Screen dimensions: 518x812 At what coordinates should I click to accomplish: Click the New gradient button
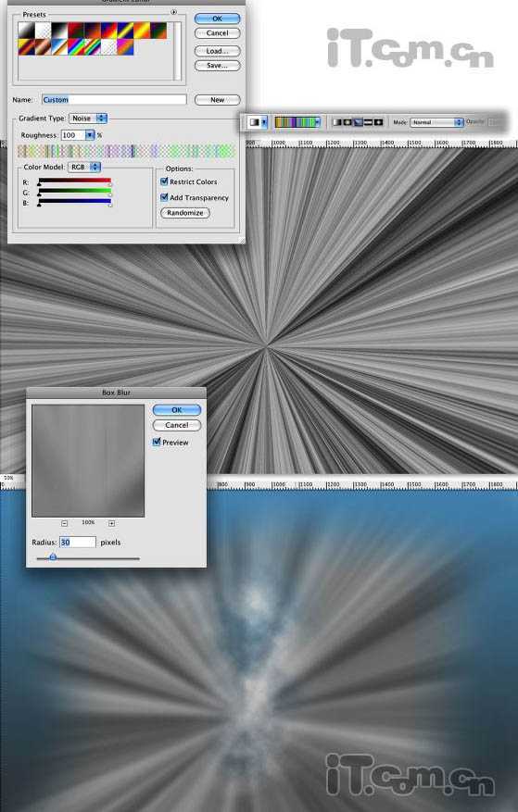pos(217,100)
